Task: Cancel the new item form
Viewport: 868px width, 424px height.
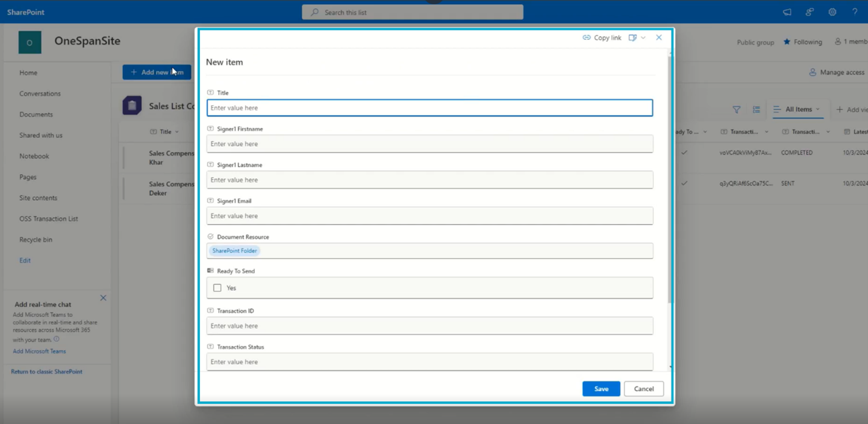Action: click(644, 389)
